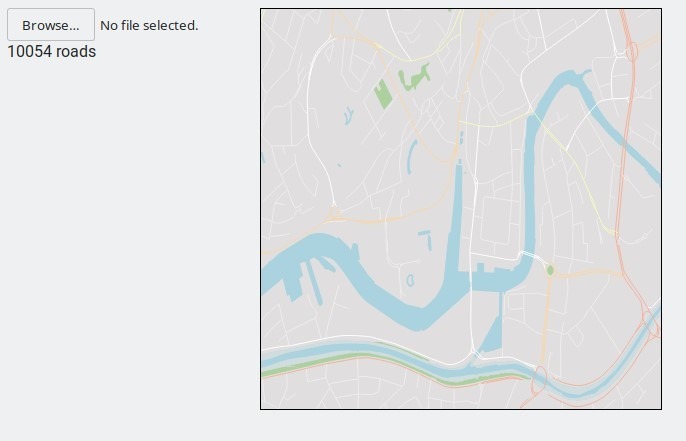Click the green rectangular park on map
686x441 pixels.
(x=383, y=94)
